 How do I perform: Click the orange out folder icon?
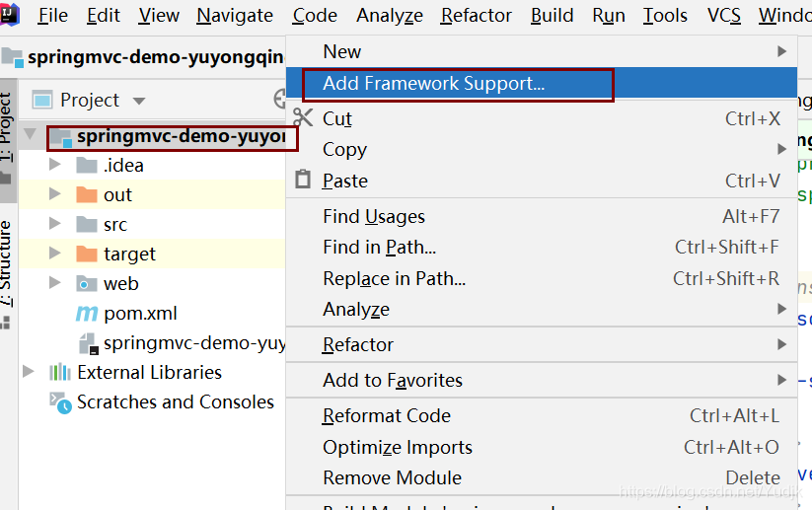(x=87, y=195)
